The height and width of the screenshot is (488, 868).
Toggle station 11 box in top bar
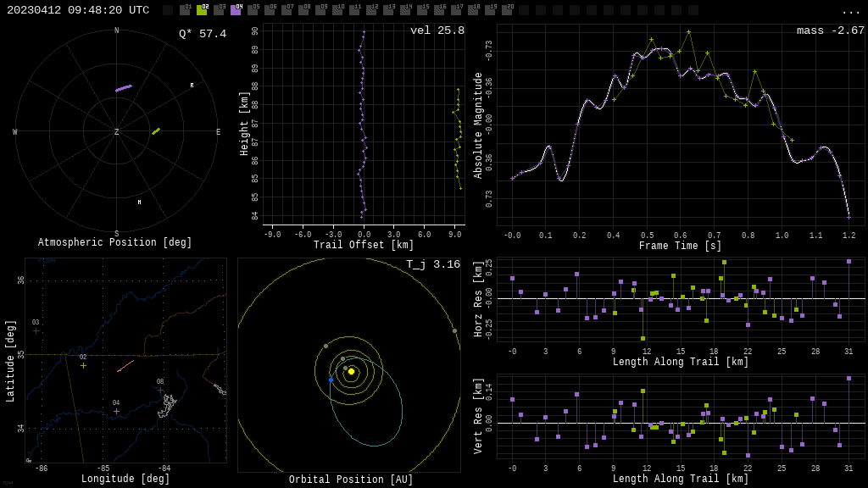click(x=355, y=10)
